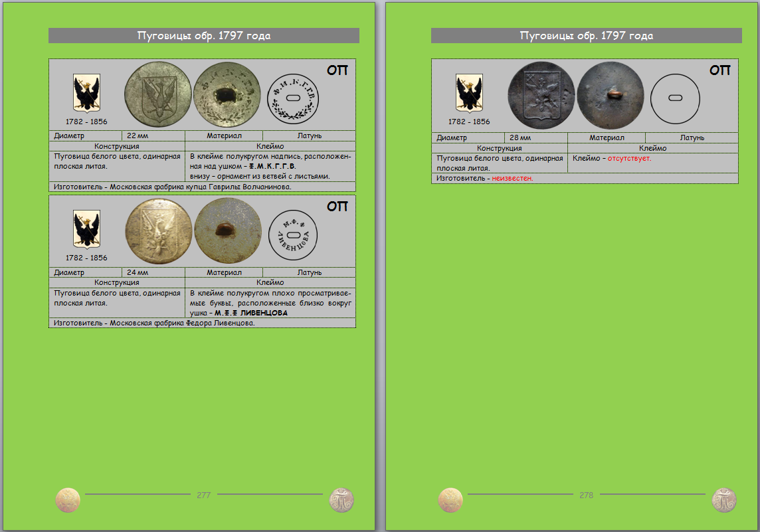Click the page 277 header 'Пуговицы обр. 1797 года'
760x532 pixels.
204,36
